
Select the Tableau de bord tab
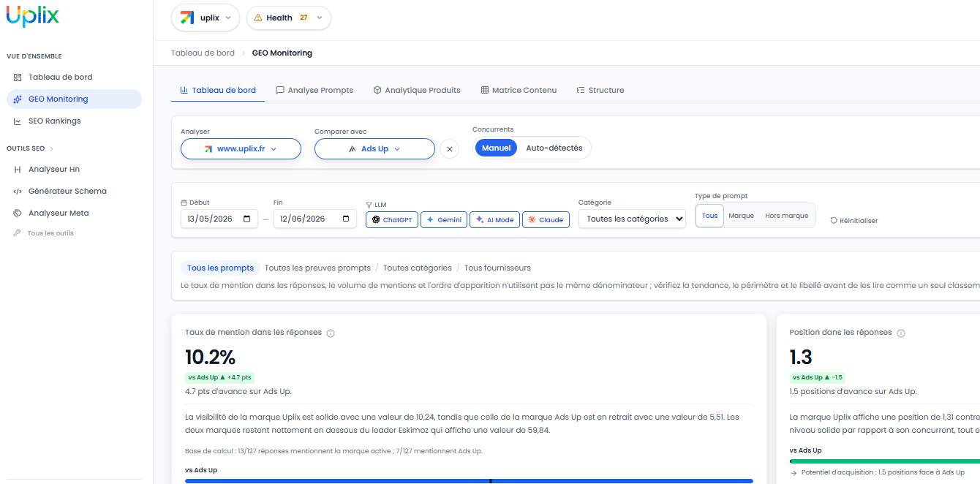(x=218, y=90)
